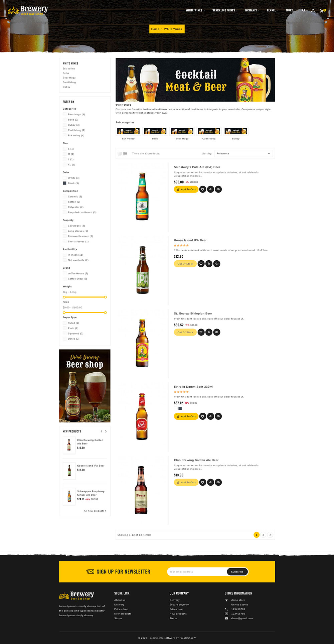Enable the 'In stock (11)' availability filter
This screenshot has width=334, height=644.
(64, 255)
